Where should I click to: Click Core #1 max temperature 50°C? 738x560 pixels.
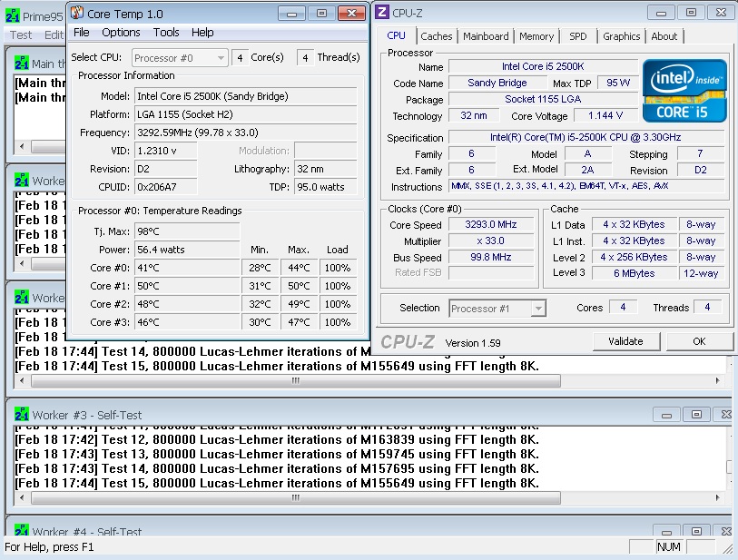299,286
